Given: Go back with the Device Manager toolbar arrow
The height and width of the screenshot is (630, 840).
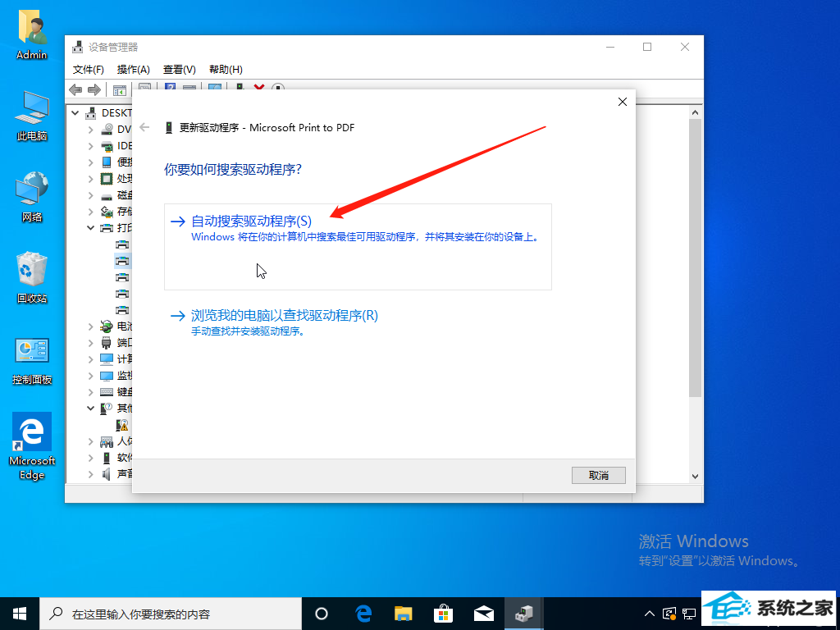Looking at the screenshot, I should pos(75,90).
